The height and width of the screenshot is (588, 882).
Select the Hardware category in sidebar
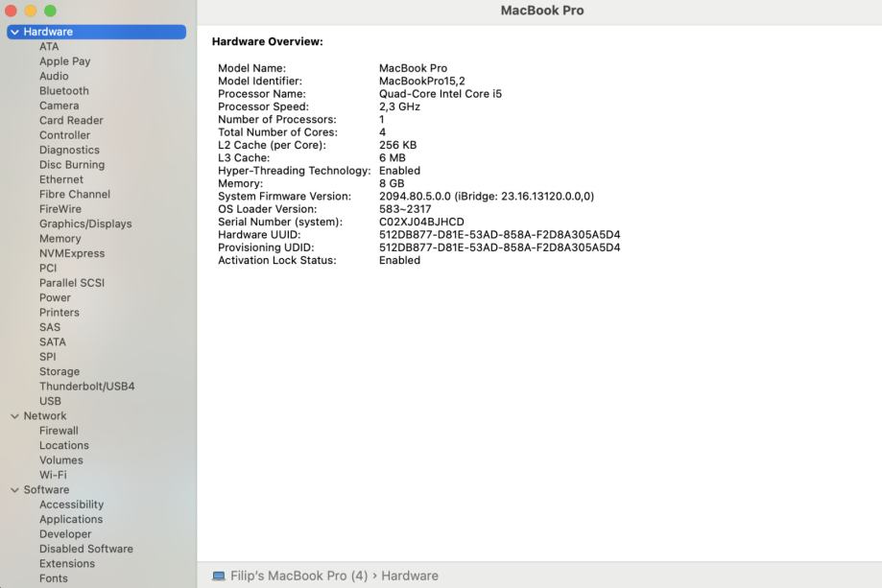[x=97, y=32]
